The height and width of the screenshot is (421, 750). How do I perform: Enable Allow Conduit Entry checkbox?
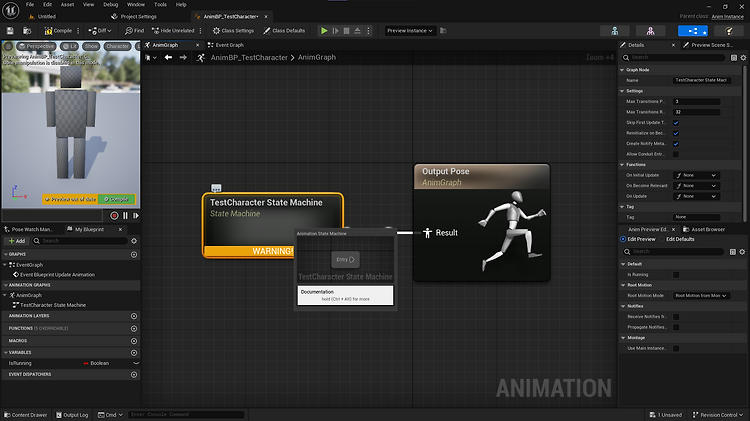[676, 154]
